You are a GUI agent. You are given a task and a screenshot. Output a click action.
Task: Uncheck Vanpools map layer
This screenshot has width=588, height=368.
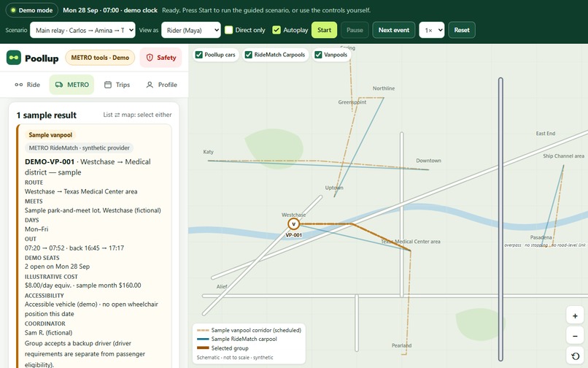coord(318,55)
